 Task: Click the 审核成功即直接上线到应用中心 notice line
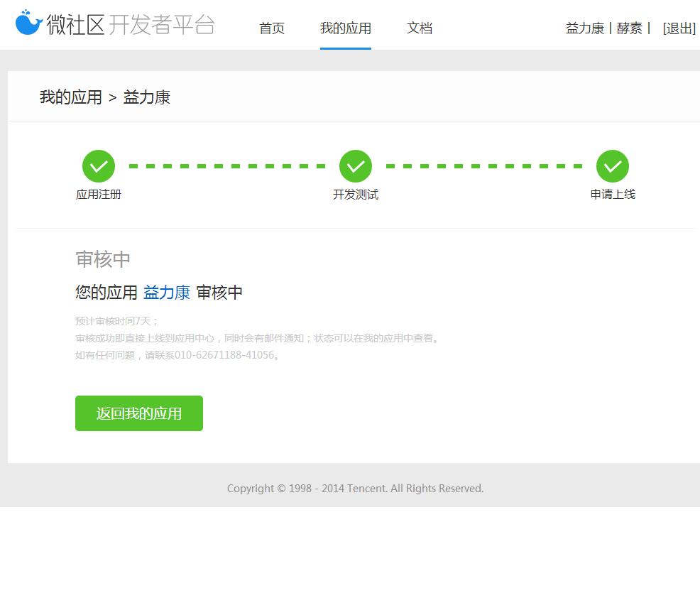(257, 338)
